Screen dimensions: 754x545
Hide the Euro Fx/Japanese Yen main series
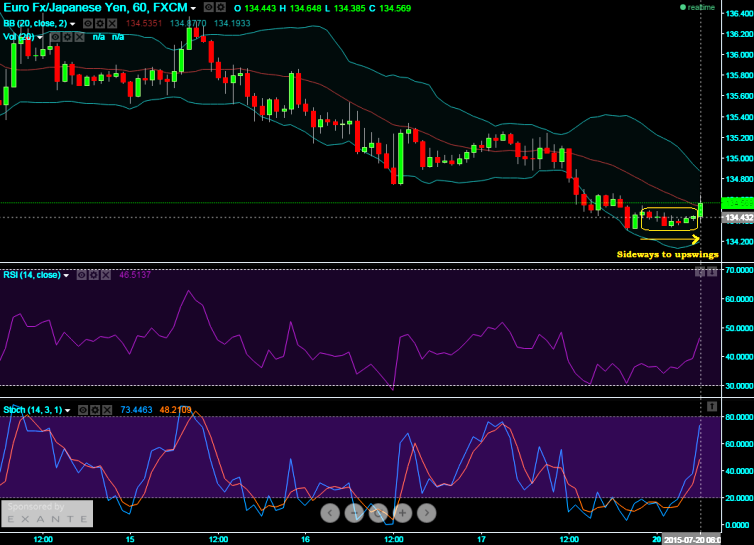tap(208, 7)
